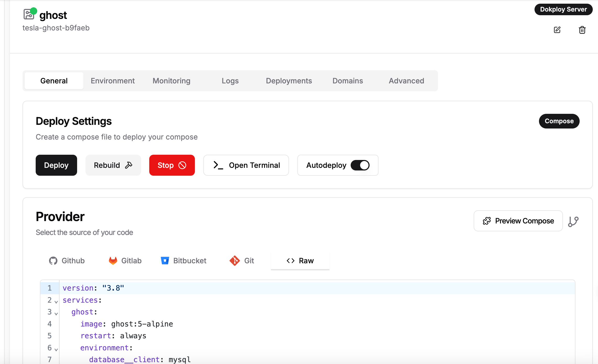Toggle the Autodeploy switch

pyautogui.click(x=360, y=165)
